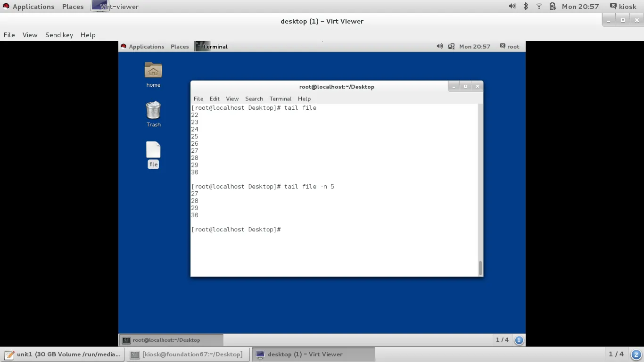Click the host Bluetooth icon

pos(526,6)
